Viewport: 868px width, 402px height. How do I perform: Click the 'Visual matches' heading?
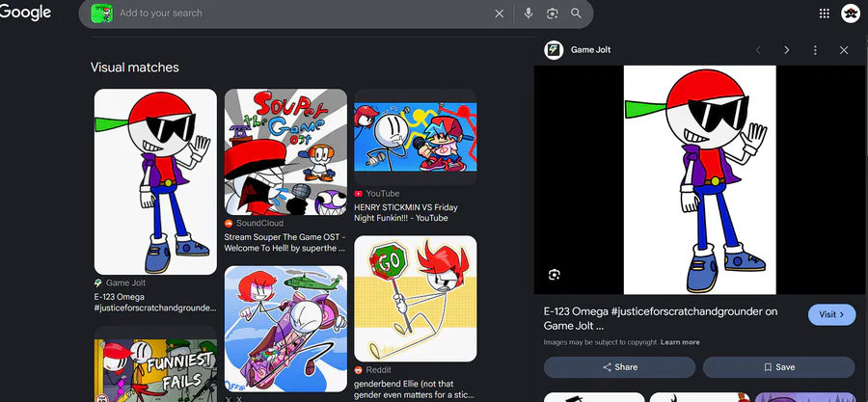[134, 67]
